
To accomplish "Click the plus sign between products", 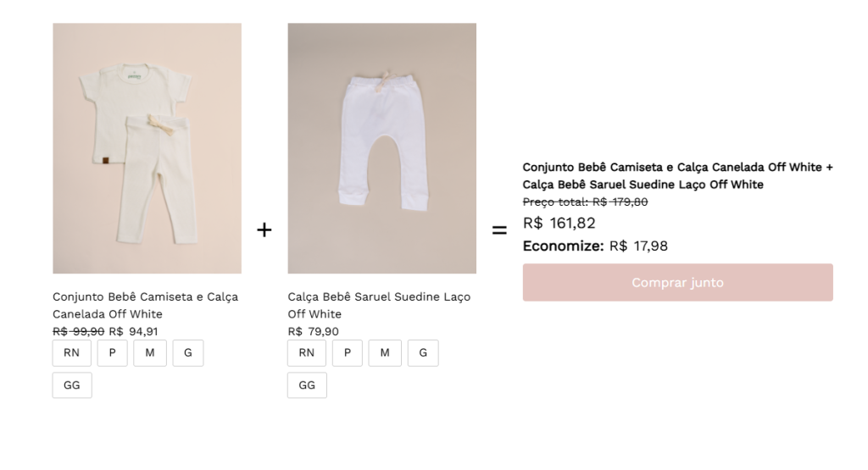I will click(264, 229).
